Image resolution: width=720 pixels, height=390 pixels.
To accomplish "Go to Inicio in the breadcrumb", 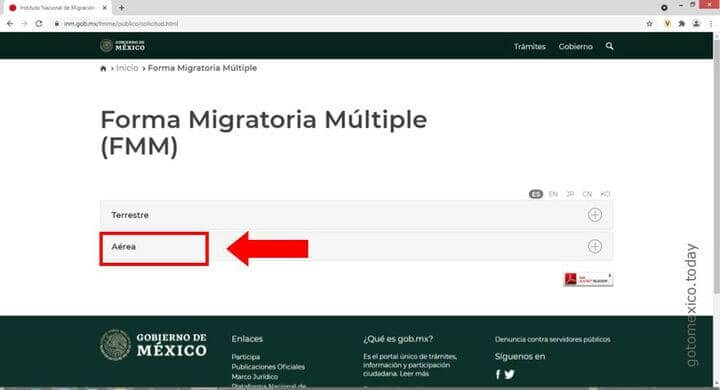I will (127, 68).
